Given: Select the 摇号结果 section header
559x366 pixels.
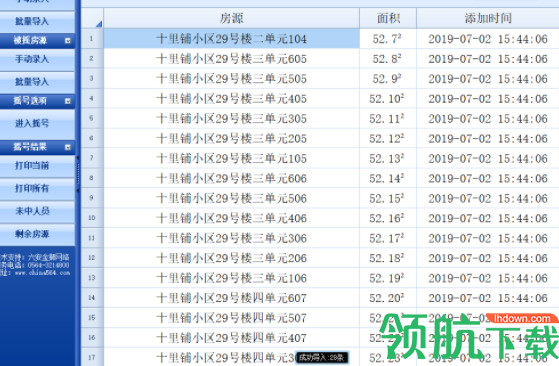Looking at the screenshot, I should point(37,147).
